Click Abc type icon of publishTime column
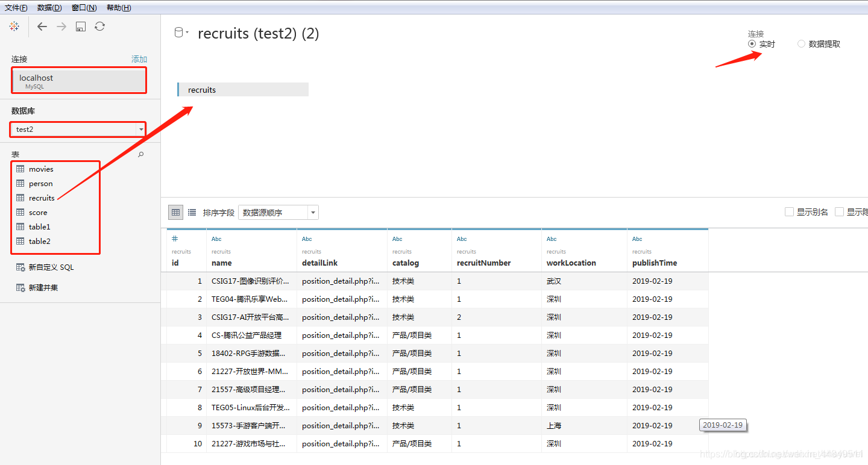This screenshot has height=465, width=868. 637,239
